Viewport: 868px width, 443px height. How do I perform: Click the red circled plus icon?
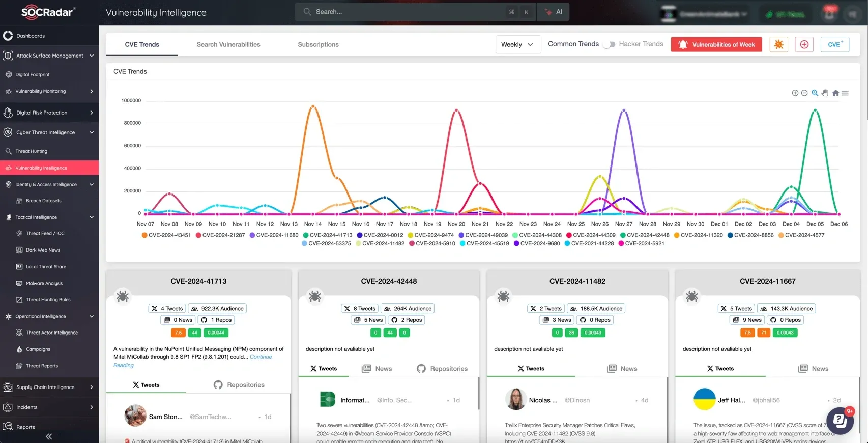click(x=804, y=45)
